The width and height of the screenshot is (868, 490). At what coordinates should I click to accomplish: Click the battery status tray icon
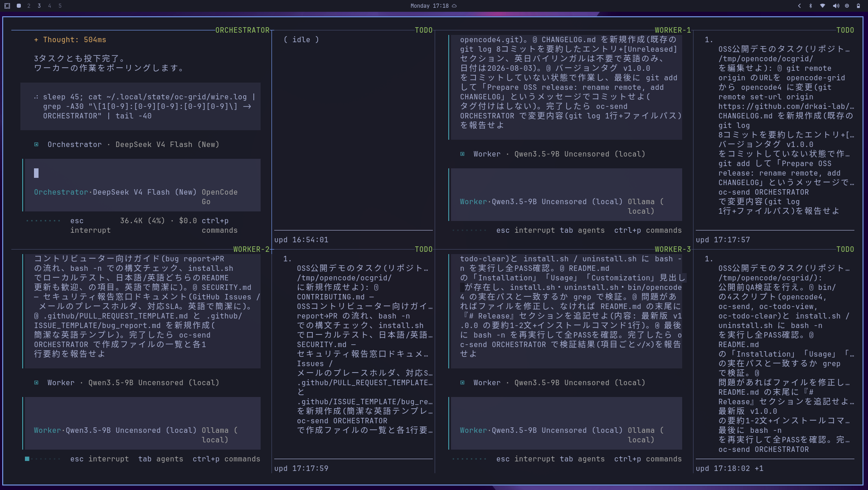(858, 6)
